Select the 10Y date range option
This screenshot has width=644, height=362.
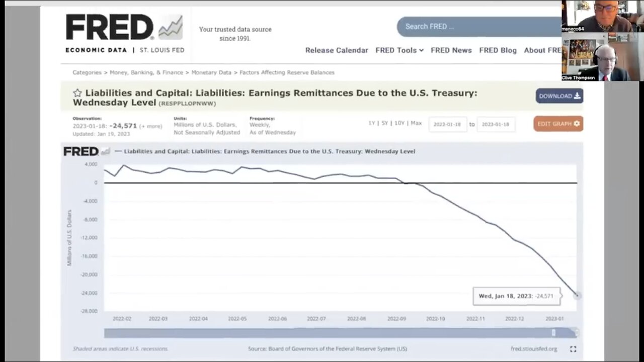pyautogui.click(x=399, y=123)
